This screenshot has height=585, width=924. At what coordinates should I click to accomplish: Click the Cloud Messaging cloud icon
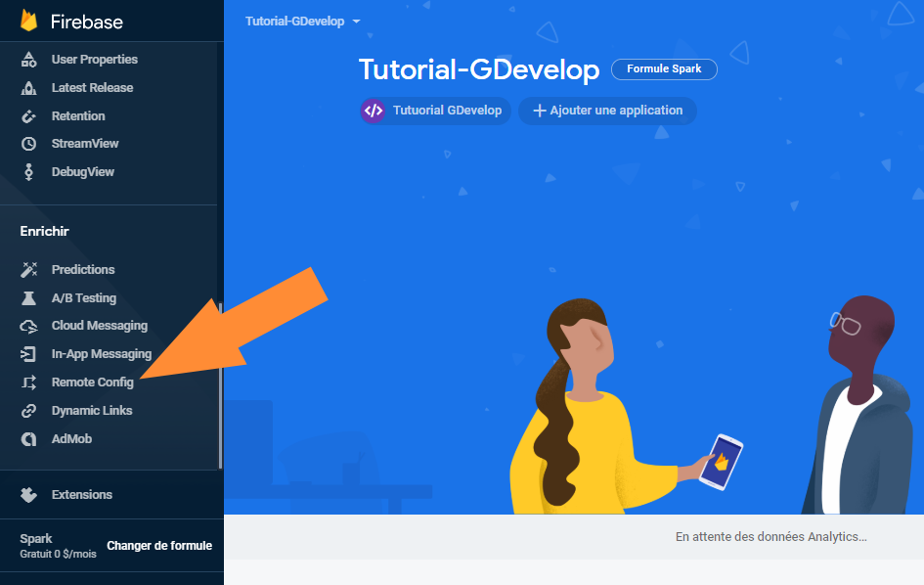[x=29, y=326]
